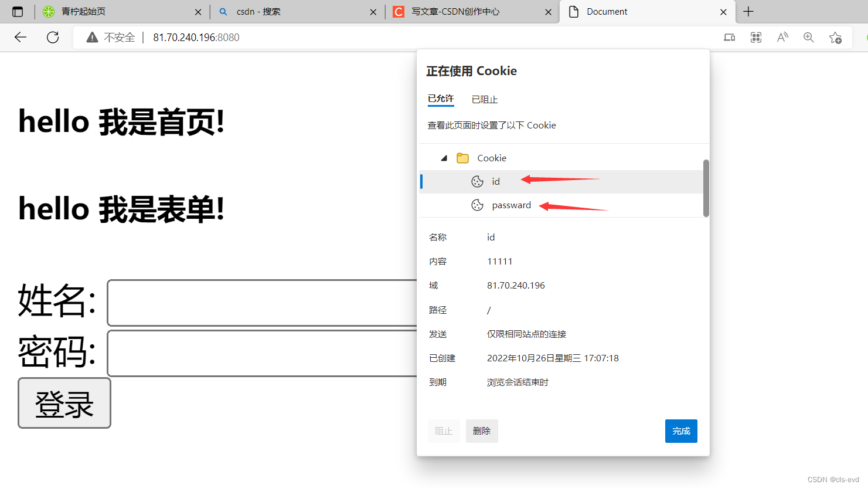The height and width of the screenshot is (488, 868).
Task: Select the Cookie folder row
Action: [x=561, y=158]
